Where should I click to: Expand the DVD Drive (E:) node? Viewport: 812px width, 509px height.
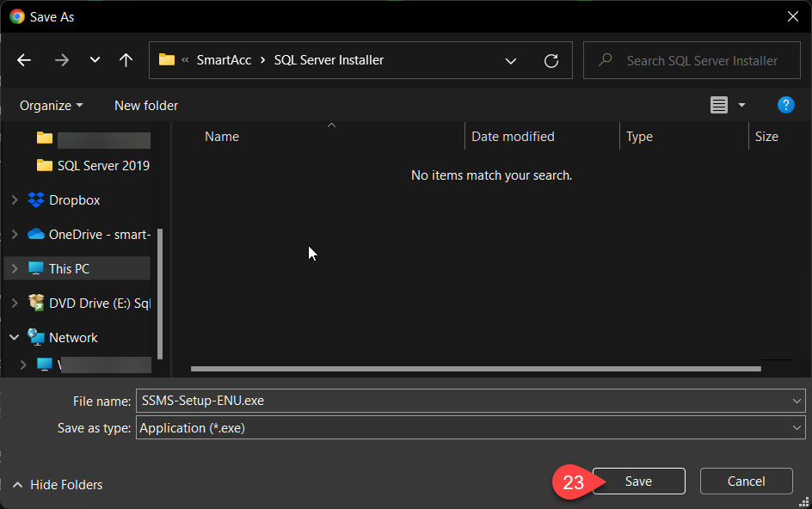(x=15, y=303)
